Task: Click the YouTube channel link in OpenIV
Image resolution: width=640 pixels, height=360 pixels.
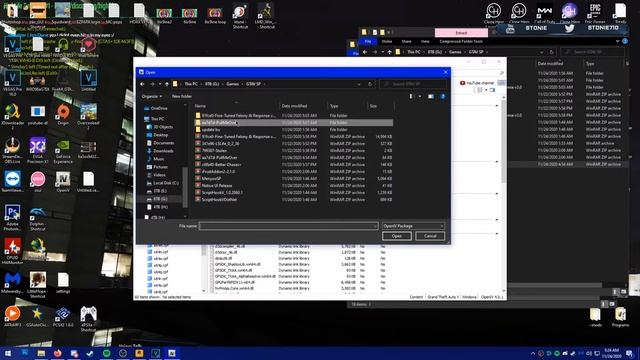Action: (x=477, y=83)
